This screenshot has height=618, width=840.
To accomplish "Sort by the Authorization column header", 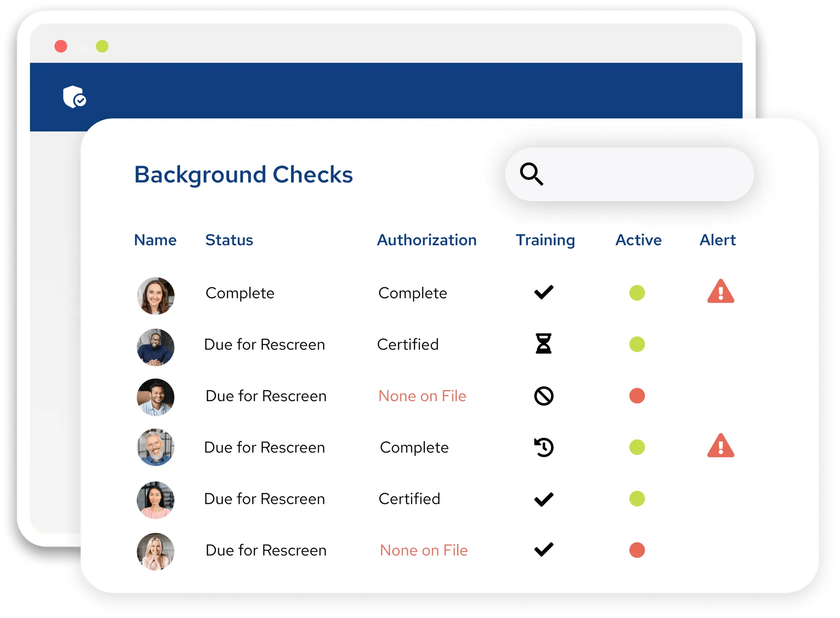I will [x=427, y=240].
